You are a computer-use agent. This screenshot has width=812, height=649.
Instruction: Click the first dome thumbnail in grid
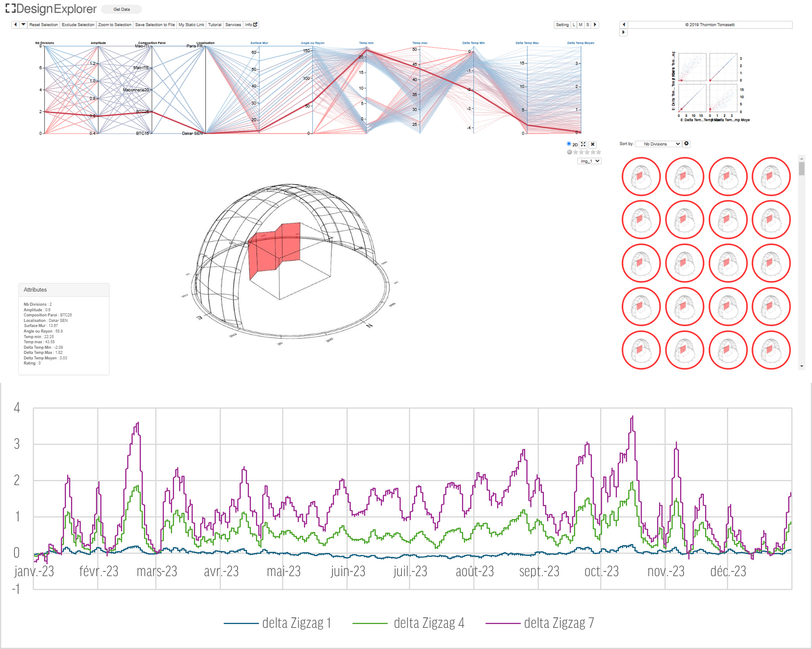[641, 176]
